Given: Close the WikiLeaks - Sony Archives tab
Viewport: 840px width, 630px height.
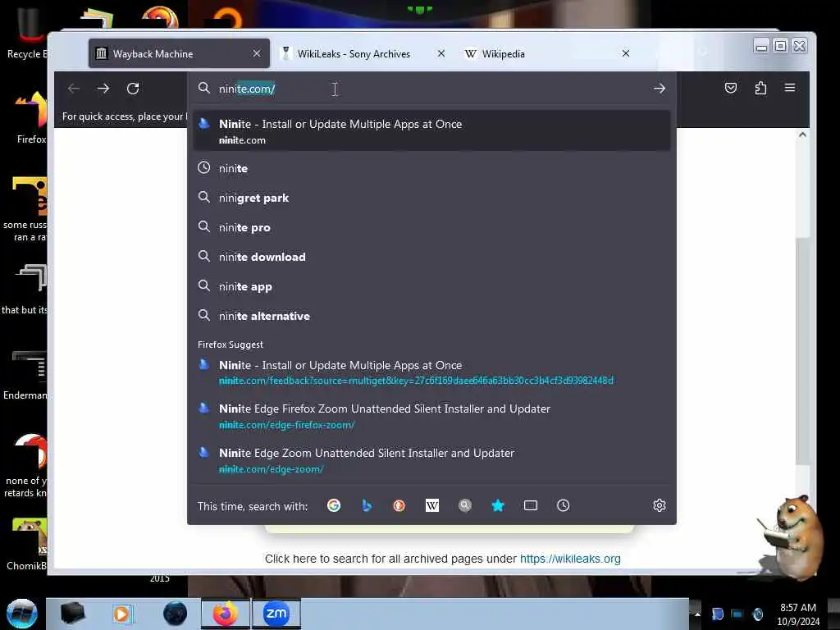Looking at the screenshot, I should tap(441, 53).
